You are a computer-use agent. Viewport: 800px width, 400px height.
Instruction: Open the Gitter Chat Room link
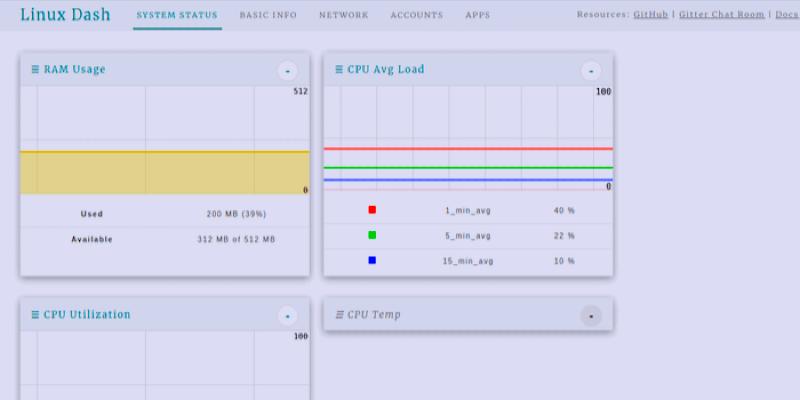721,15
